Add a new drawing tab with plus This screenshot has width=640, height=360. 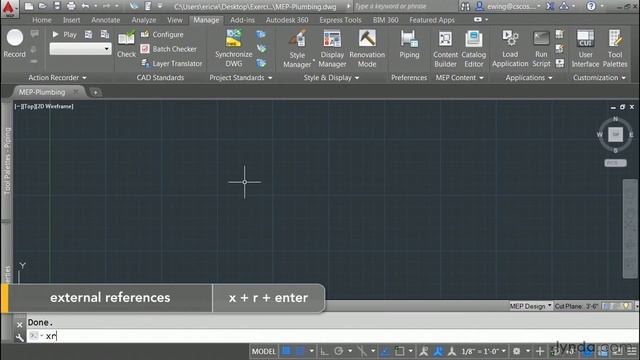95,93
